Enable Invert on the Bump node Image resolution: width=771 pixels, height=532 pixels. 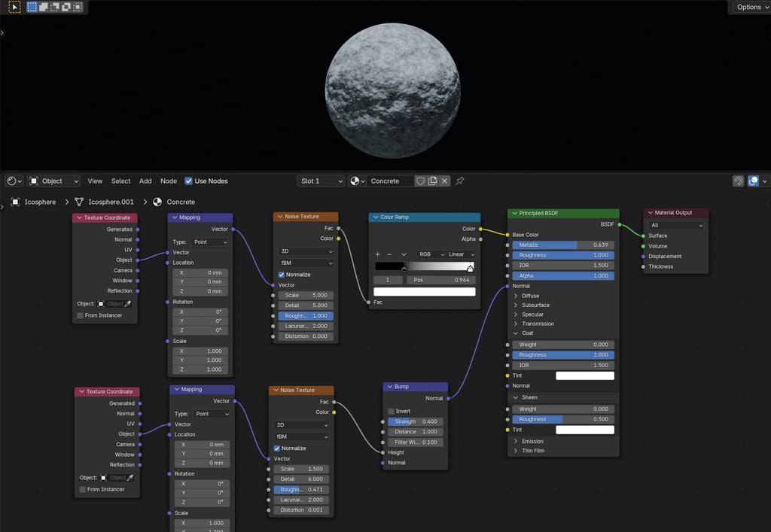tap(391, 411)
